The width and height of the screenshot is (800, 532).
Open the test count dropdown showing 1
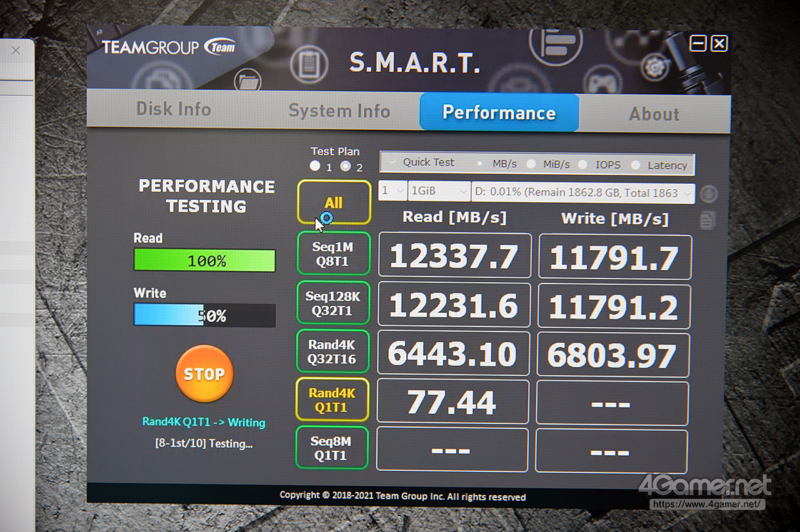point(392,192)
